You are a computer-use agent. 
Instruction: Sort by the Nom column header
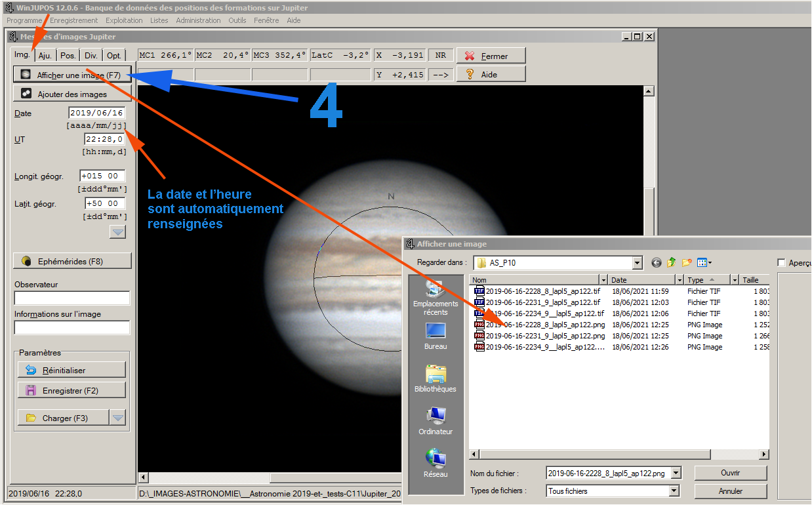[534, 280]
